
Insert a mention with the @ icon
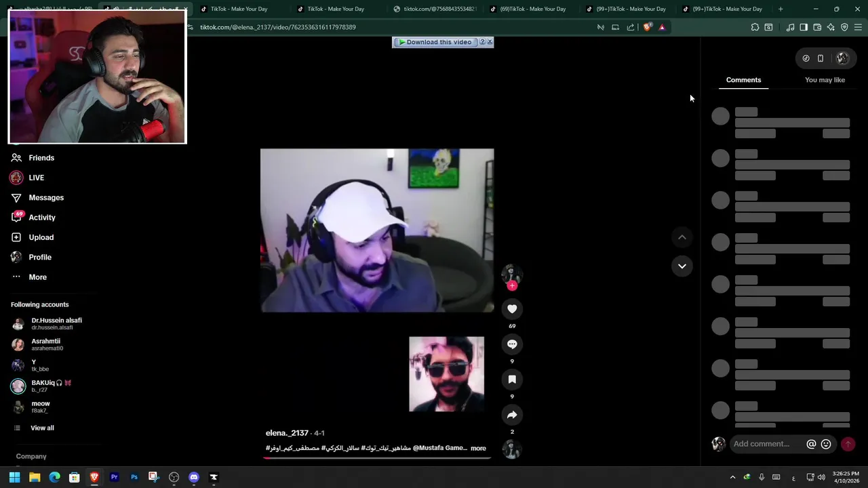[811, 444]
